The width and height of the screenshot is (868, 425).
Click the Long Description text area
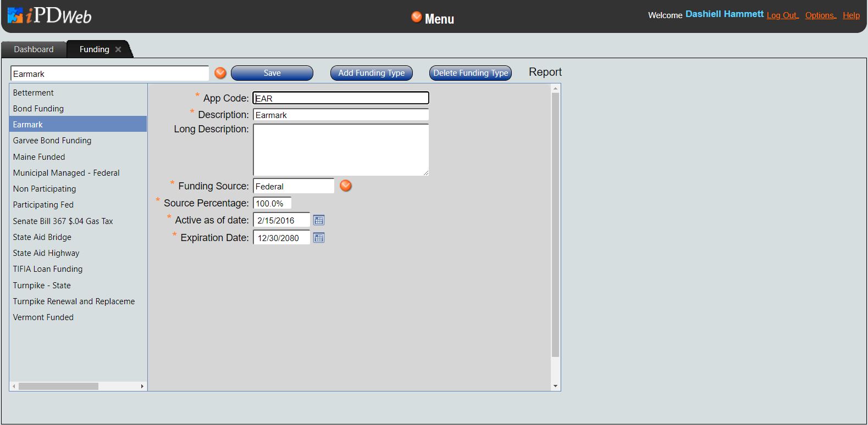coord(341,150)
